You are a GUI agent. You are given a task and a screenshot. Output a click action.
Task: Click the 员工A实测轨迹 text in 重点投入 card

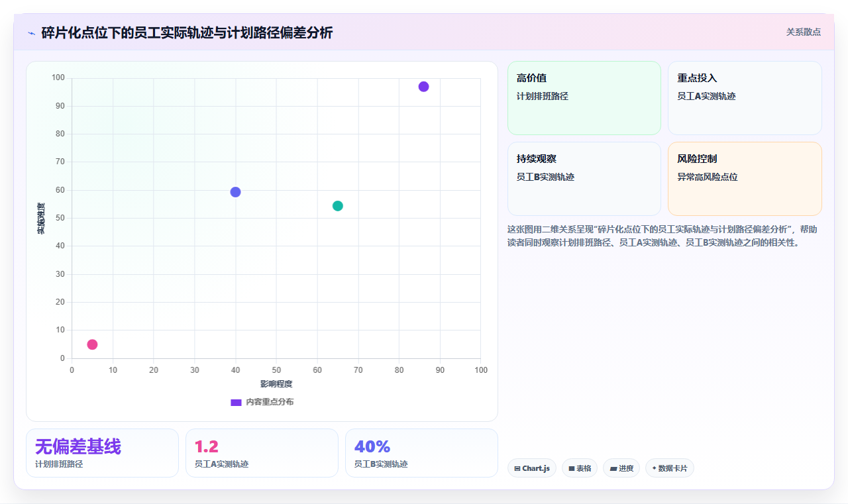tap(706, 96)
